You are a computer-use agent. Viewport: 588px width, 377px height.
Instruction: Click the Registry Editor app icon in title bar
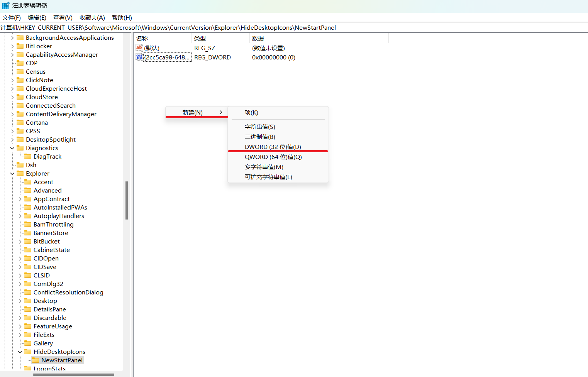[6, 5]
